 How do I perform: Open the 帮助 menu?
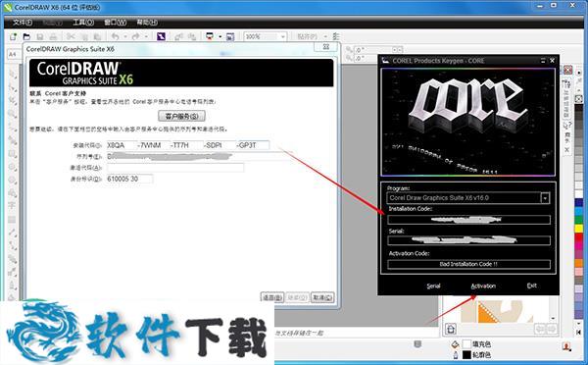[147, 23]
